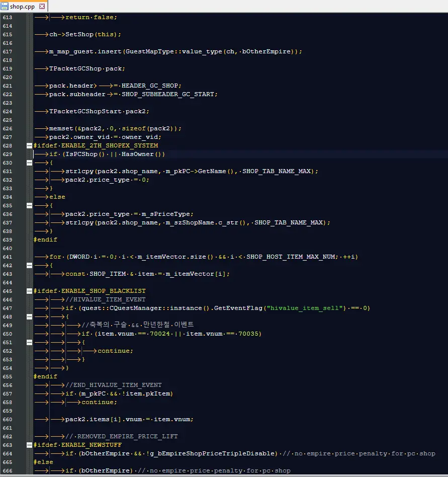Click on g_bEmpireShopPriceTripleDisable identifier
The image size is (448, 477).
click(212, 453)
